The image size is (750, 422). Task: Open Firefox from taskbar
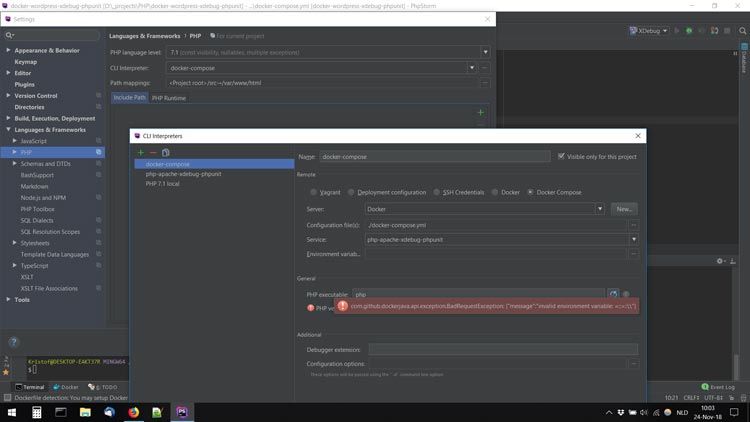tap(133, 412)
